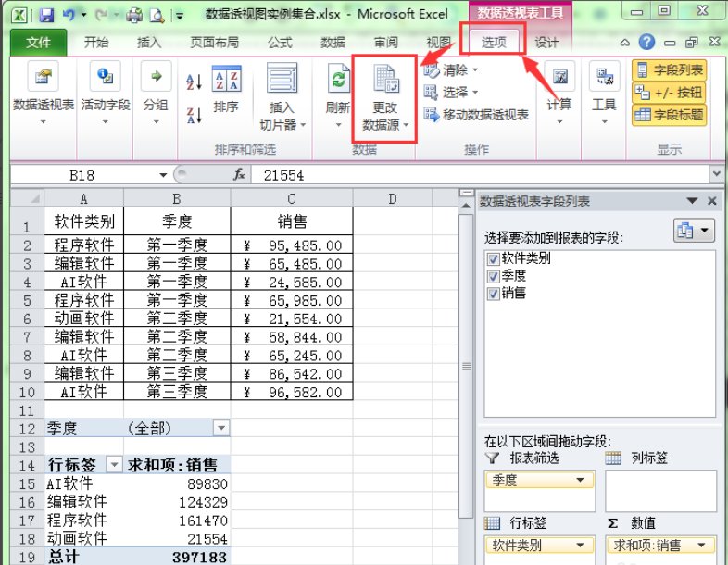Image resolution: width=728 pixels, height=565 pixels.
Task: Click the print preview magnifier icon
Action: 157,16
